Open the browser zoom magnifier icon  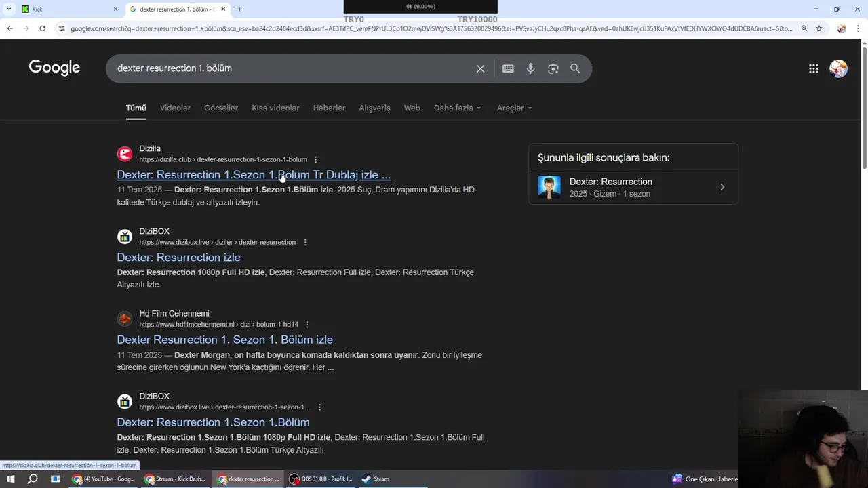point(804,28)
